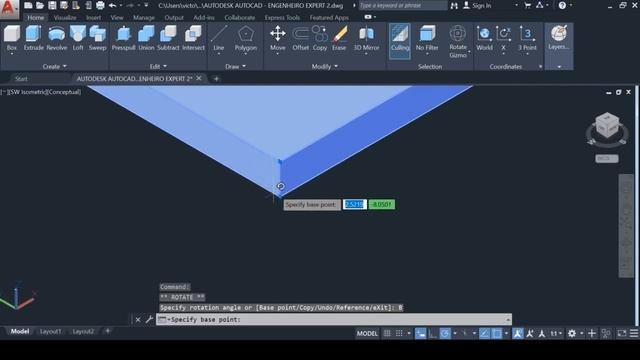Click the WCS label under the ViewCube
This screenshot has width=640, height=360.
(607, 158)
